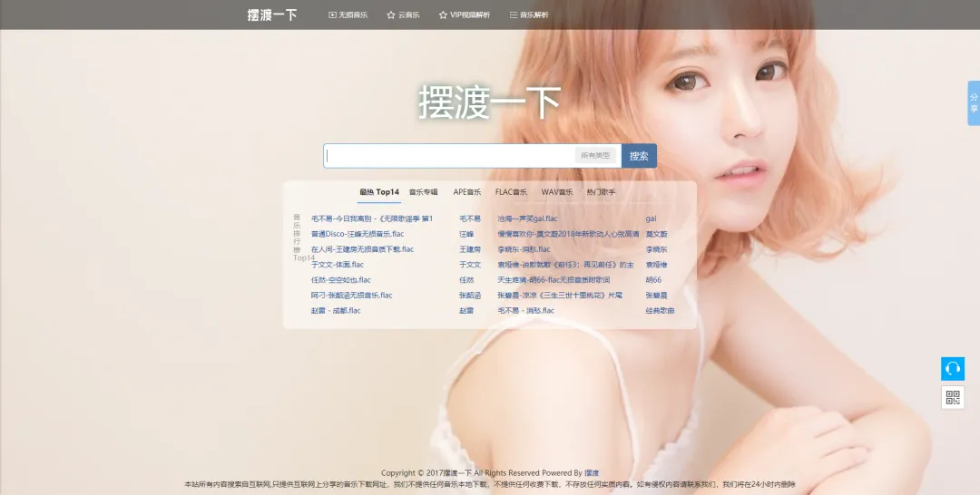Click the 搜索 search button
The width and height of the screenshot is (980, 495).
(639, 155)
